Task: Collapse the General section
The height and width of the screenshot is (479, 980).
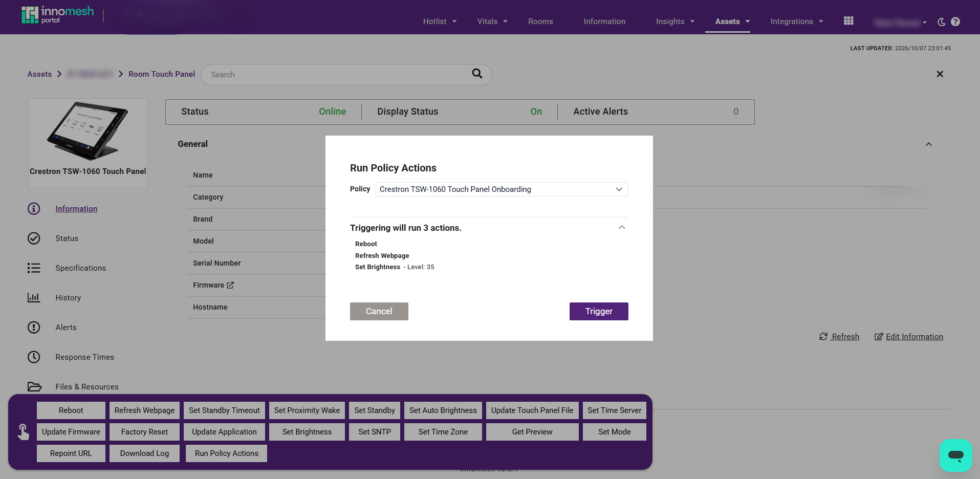Action: click(x=929, y=144)
